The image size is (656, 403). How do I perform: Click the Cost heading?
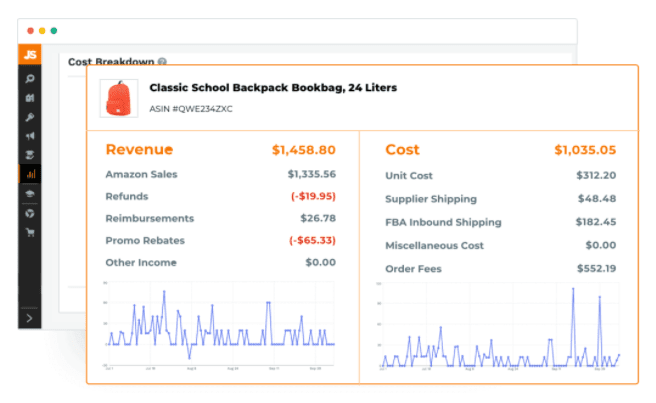click(x=402, y=149)
